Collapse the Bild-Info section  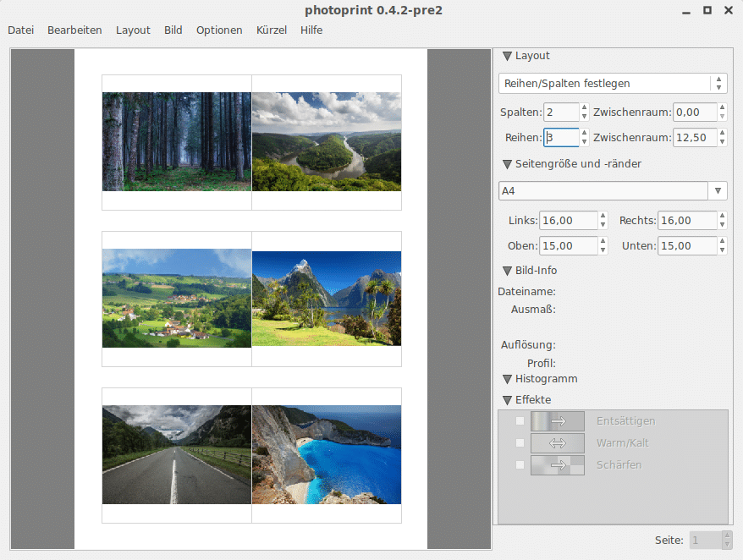point(507,271)
